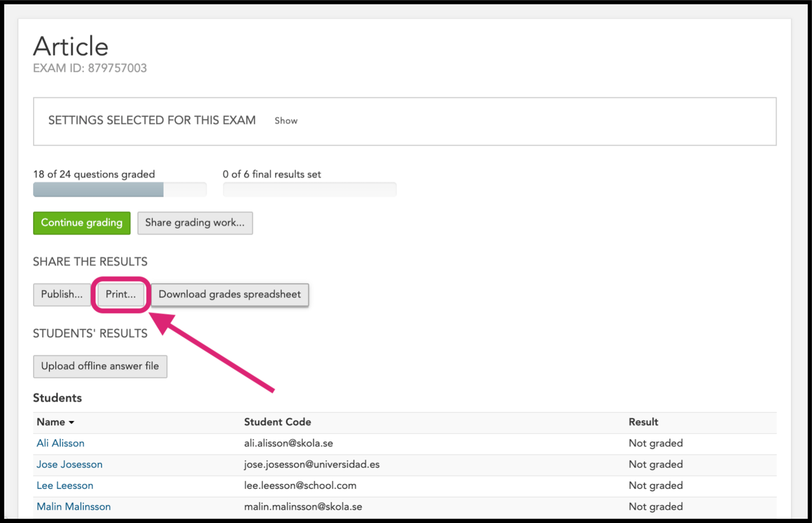Click the Continue grading button
The width and height of the screenshot is (812, 523).
pyautogui.click(x=82, y=223)
